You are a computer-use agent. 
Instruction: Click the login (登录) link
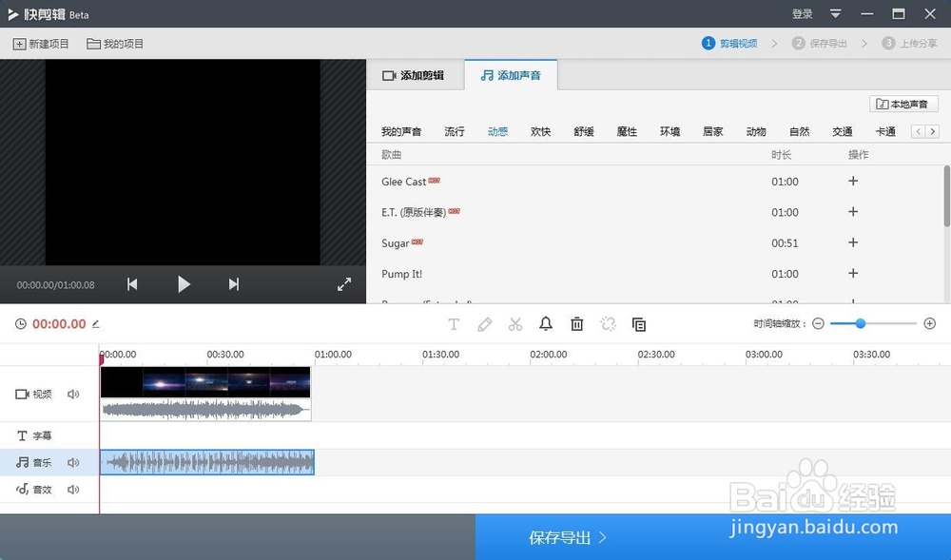coord(802,14)
